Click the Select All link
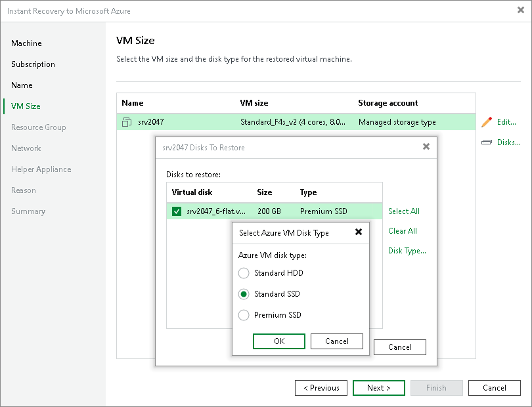Image resolution: width=532 pixels, height=407 pixels. 404,211
